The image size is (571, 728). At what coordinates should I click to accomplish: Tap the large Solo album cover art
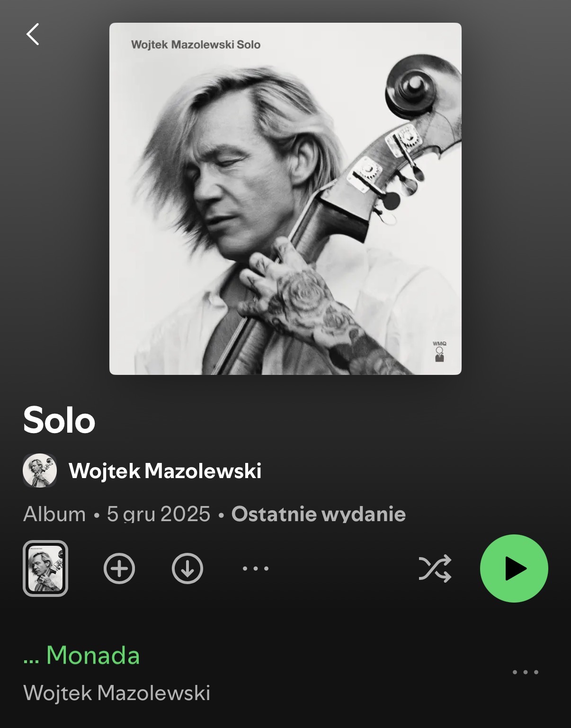coord(285,199)
